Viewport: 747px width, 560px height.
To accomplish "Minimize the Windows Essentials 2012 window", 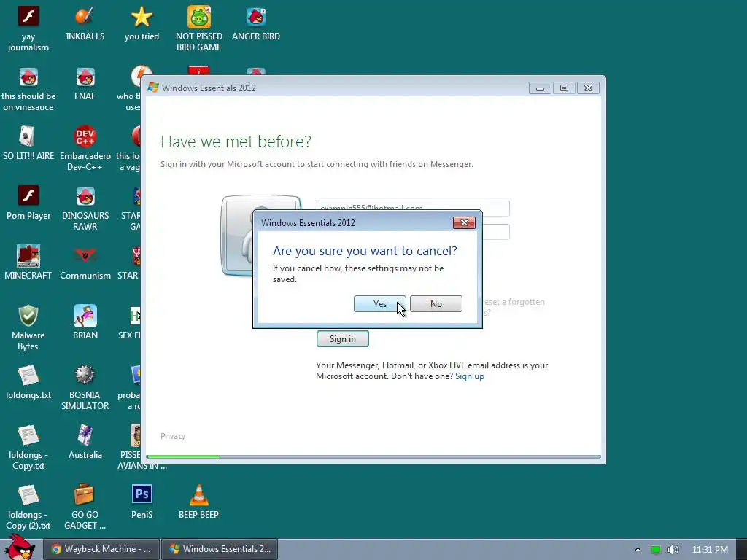I will point(540,88).
